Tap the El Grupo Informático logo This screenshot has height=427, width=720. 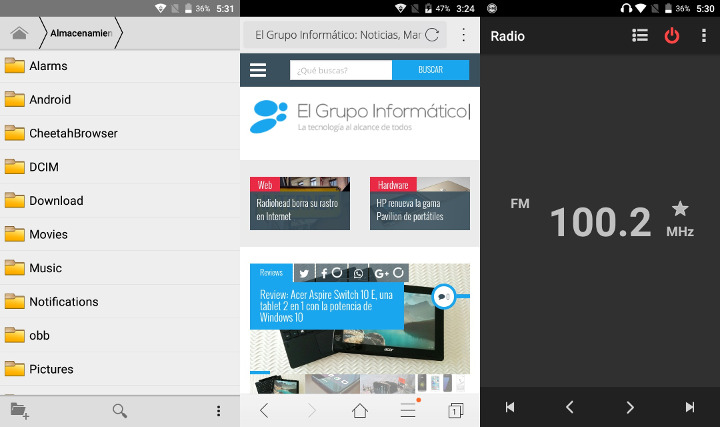[360, 117]
